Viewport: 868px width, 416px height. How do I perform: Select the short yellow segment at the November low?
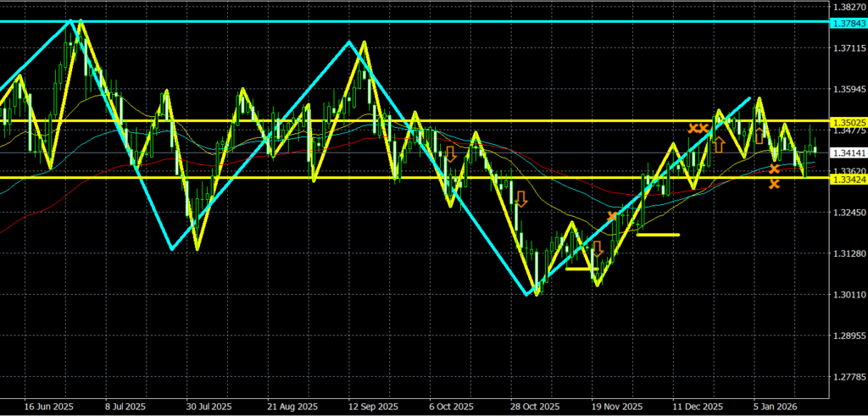[579, 269]
